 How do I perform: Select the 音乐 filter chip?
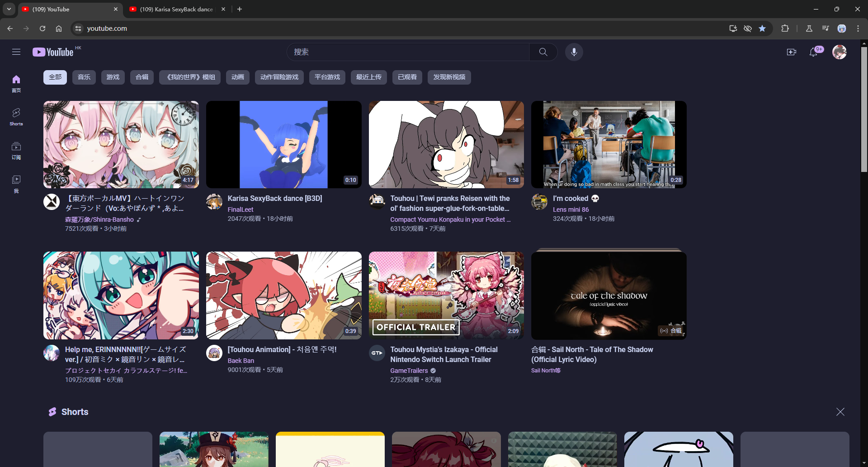click(x=84, y=77)
